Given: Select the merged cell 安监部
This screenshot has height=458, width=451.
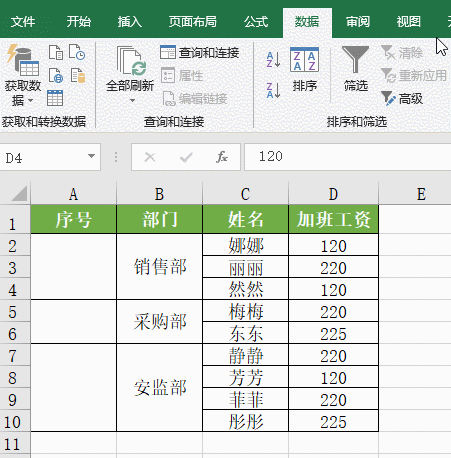Looking at the screenshot, I should click(160, 388).
